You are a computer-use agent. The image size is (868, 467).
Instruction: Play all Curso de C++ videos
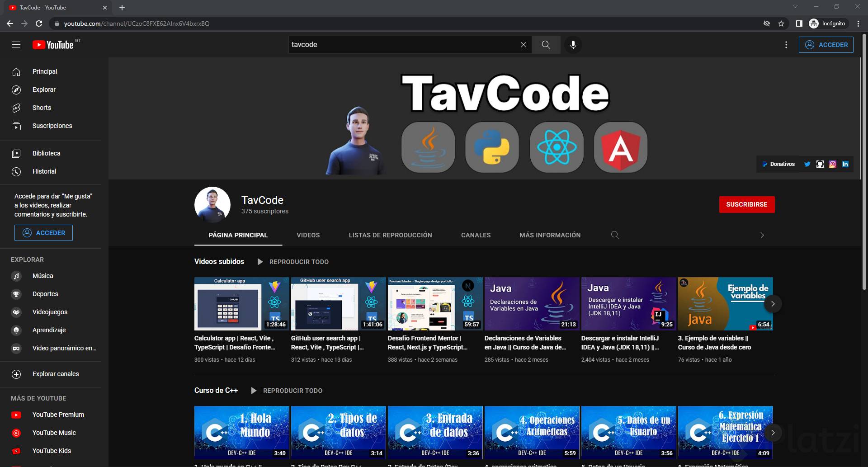[x=287, y=391]
